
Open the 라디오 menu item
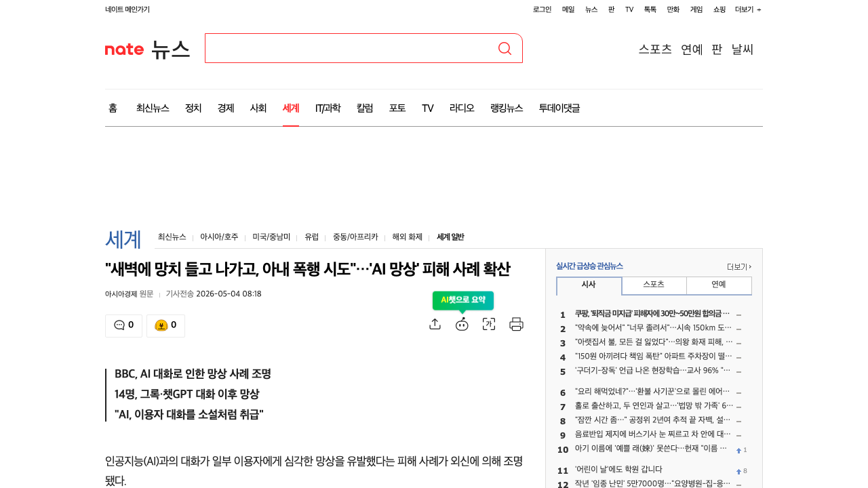click(462, 108)
